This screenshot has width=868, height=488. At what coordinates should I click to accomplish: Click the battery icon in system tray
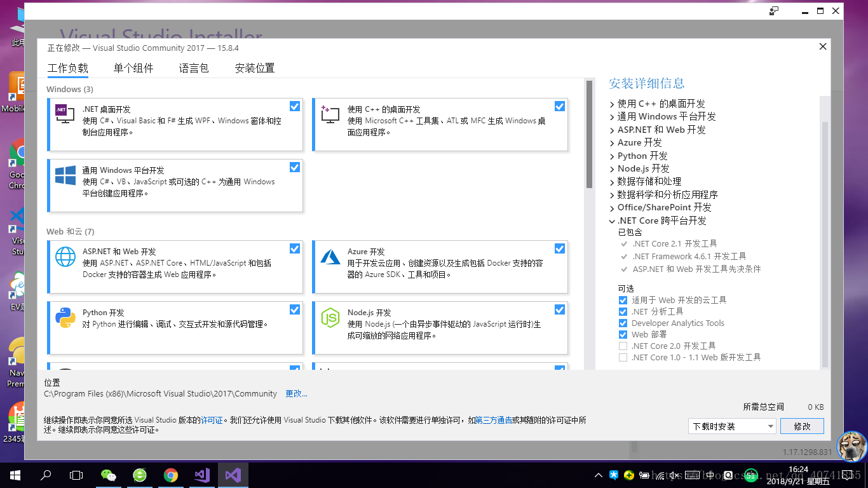pyautogui.click(x=645, y=475)
